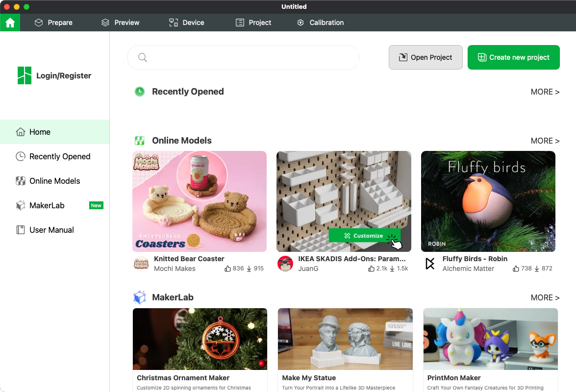Open the Calibration tab
This screenshot has width=576, height=392.
click(320, 23)
